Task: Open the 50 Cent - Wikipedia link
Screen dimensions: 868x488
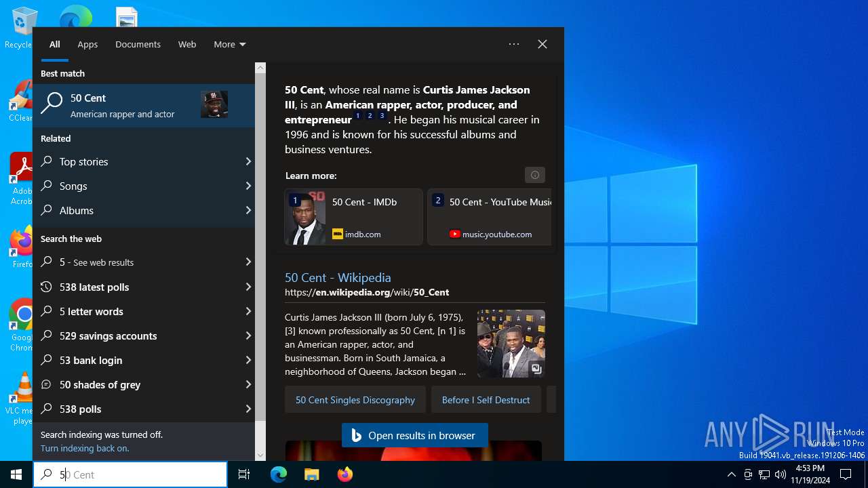Action: coord(338,277)
